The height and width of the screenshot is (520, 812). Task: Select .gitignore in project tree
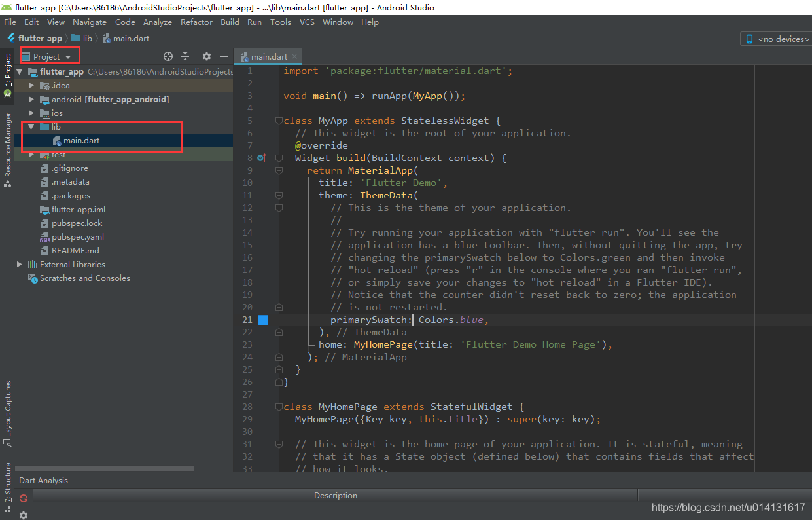coord(70,168)
